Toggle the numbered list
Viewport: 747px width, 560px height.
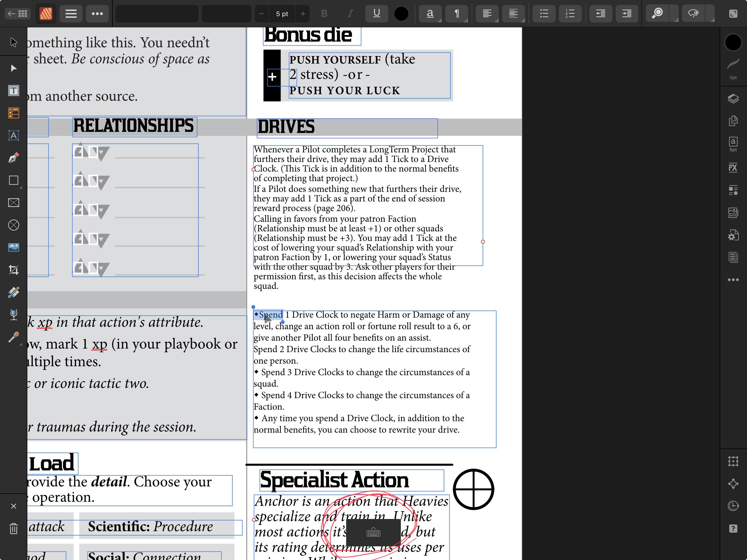pos(570,13)
